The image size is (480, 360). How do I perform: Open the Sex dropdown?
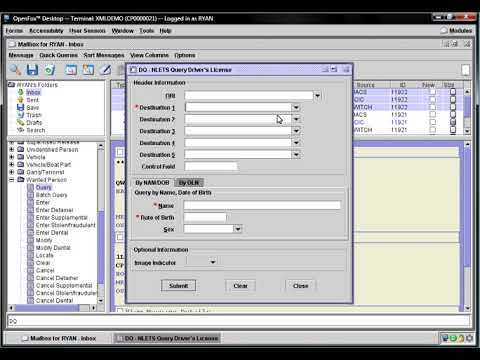pos(237,229)
